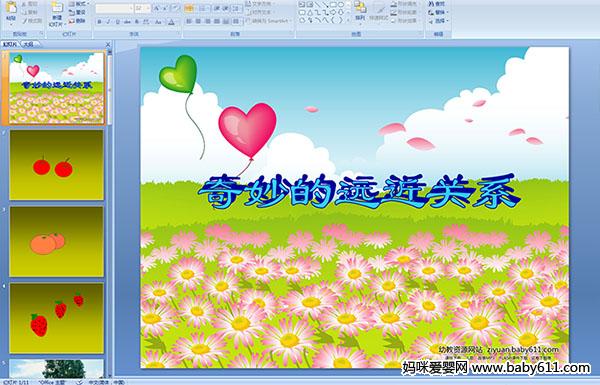
Task: Click the font color icon
Action: 172,22
